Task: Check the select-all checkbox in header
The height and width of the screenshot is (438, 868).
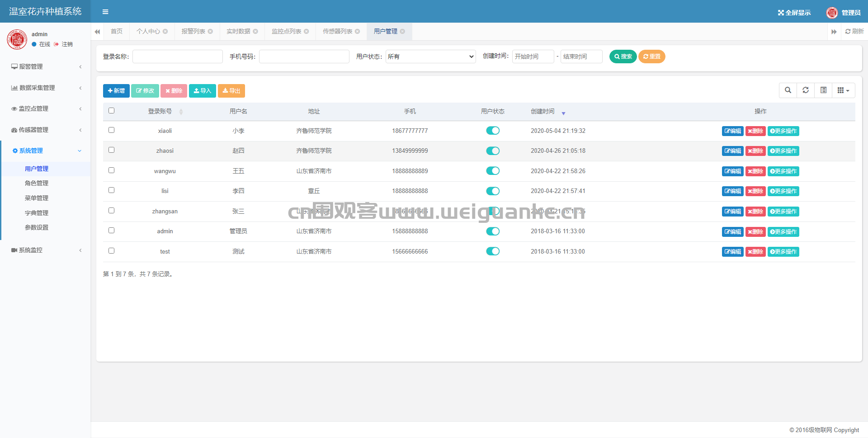Action: pos(112,110)
